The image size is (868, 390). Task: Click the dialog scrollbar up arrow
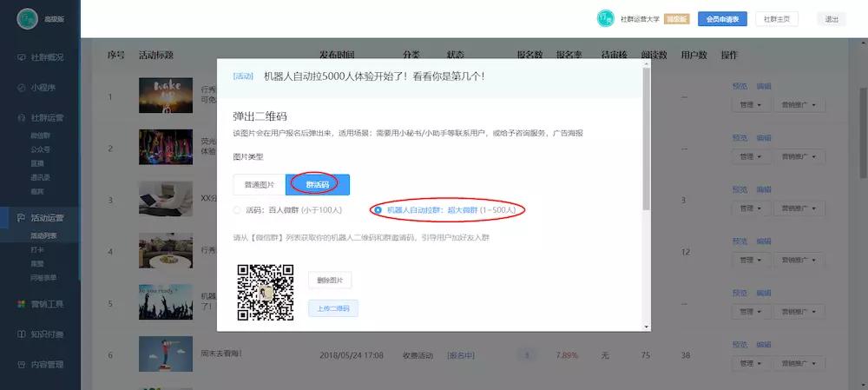point(646,63)
